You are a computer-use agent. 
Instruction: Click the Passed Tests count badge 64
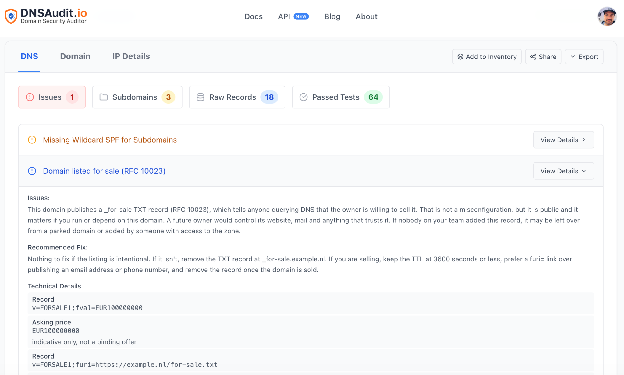point(373,97)
